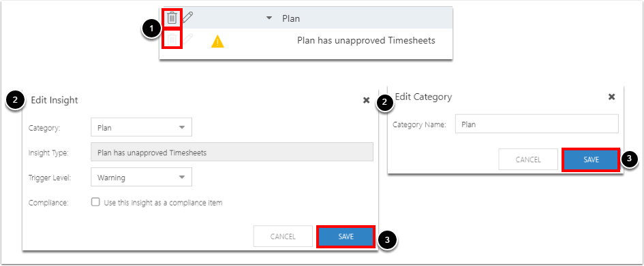Close the Edit Category dialog

611,97
